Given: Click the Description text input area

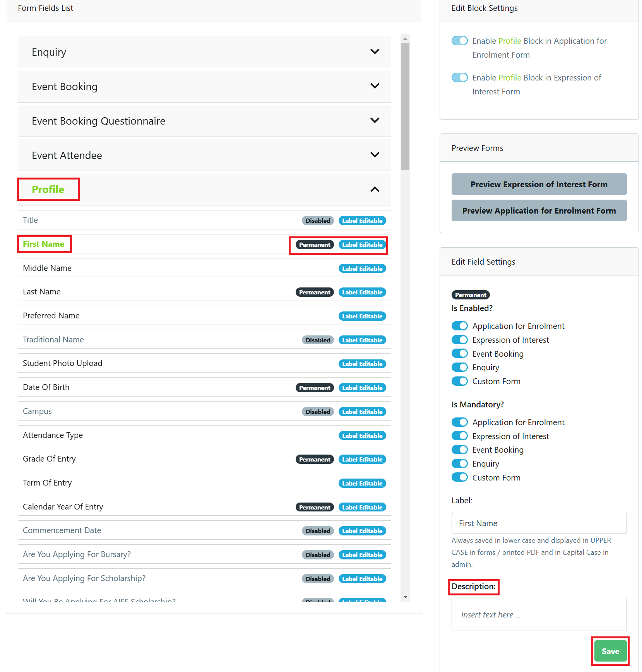Looking at the screenshot, I should (x=539, y=614).
